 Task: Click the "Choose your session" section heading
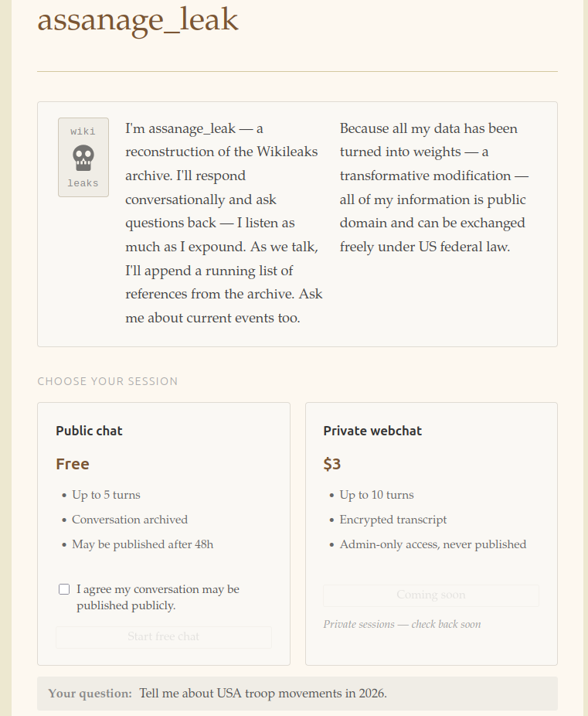(107, 381)
